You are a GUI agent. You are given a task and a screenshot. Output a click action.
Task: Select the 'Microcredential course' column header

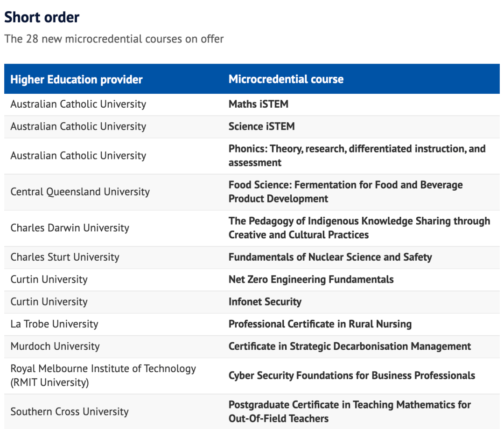286,79
